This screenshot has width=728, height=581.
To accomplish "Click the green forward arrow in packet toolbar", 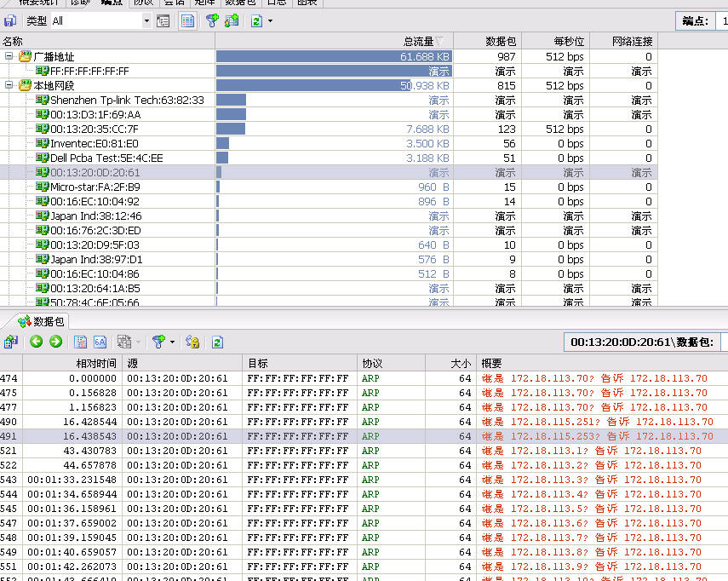I will click(x=55, y=342).
